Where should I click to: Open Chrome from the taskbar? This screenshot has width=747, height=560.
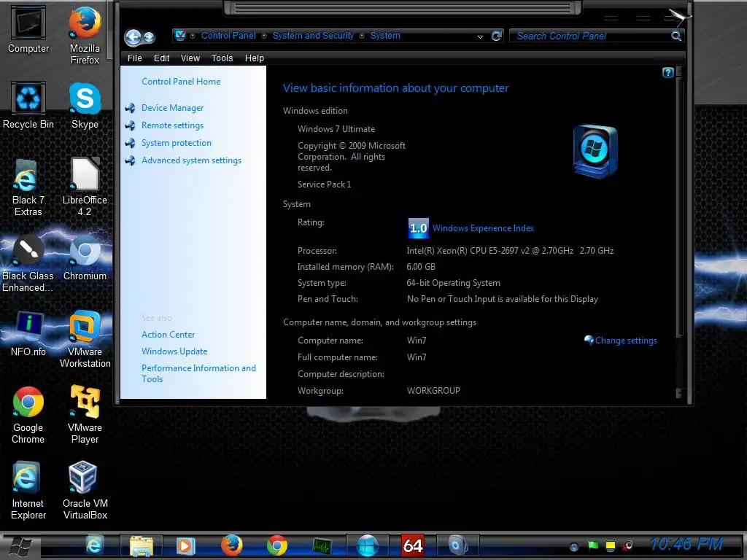click(x=276, y=545)
